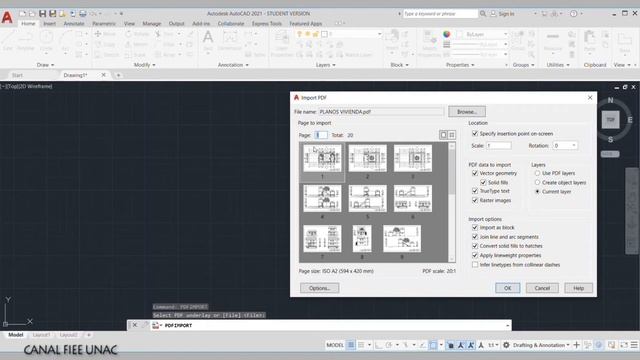Click the Insert block icon in ribbon
The height and width of the screenshot is (360, 640).
(392, 40)
